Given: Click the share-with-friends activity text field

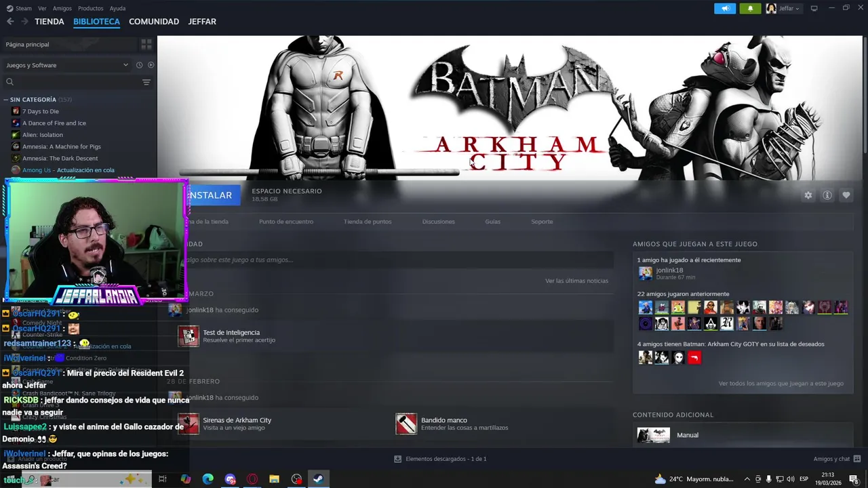Looking at the screenshot, I should [400, 260].
